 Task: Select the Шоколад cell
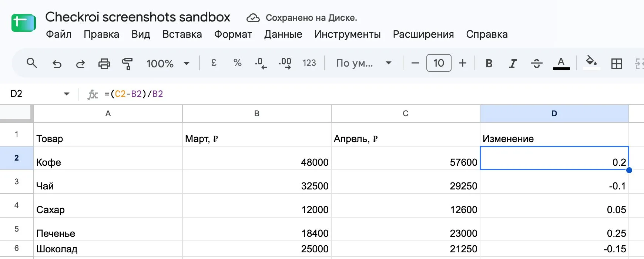(x=108, y=249)
